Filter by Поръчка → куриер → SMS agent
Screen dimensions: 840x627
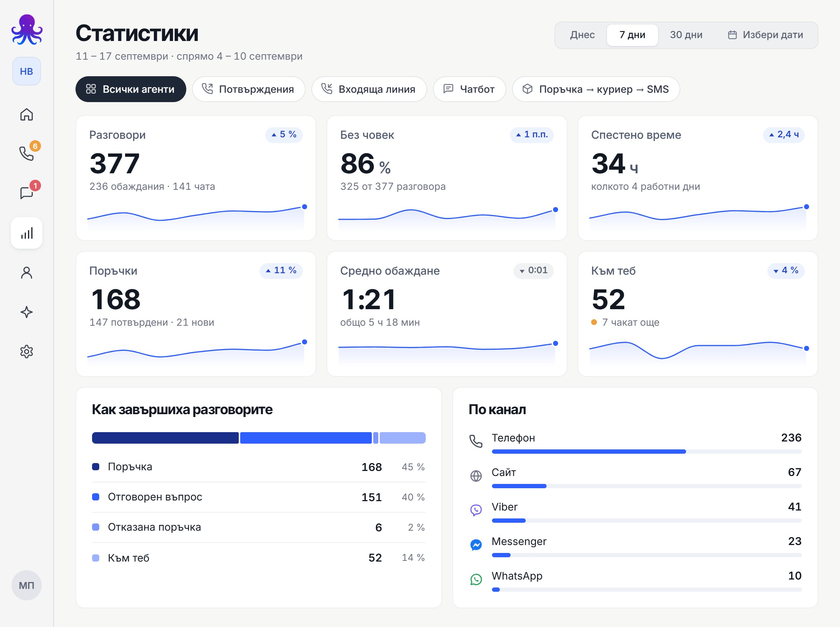tap(596, 89)
